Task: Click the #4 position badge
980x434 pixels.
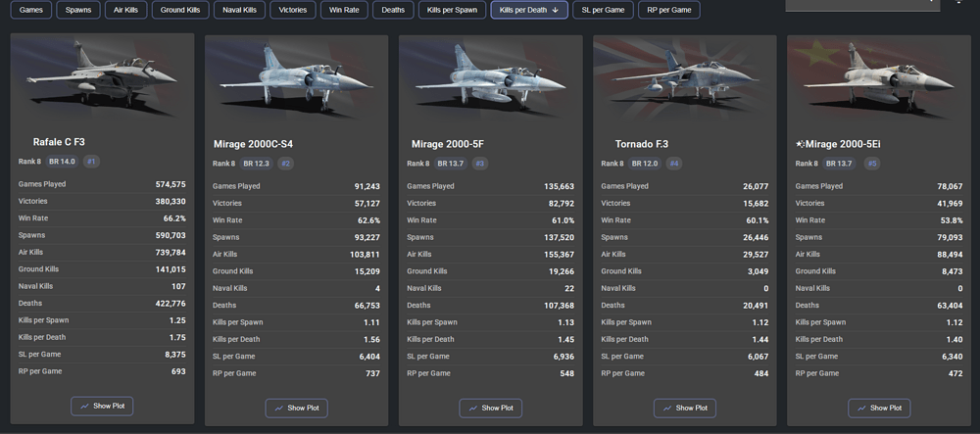Action: tap(674, 164)
